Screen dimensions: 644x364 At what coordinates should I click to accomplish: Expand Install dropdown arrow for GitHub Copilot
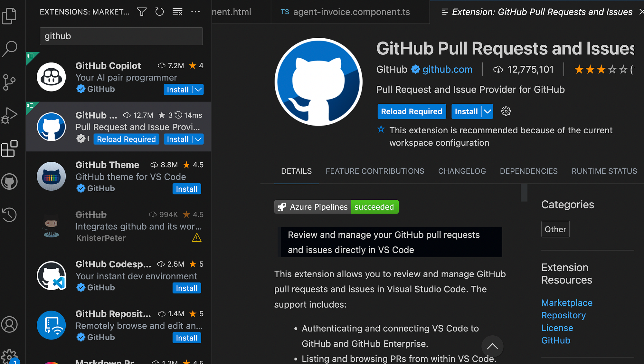pyautogui.click(x=198, y=90)
